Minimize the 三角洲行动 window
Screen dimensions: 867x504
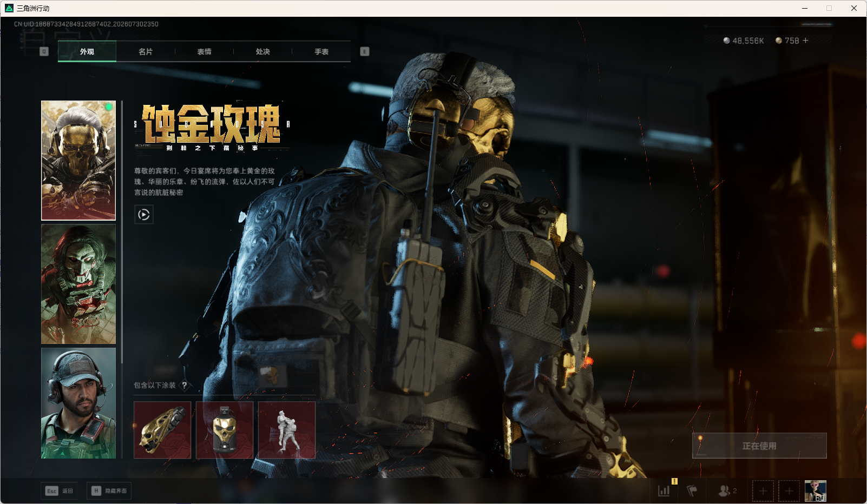coord(805,8)
